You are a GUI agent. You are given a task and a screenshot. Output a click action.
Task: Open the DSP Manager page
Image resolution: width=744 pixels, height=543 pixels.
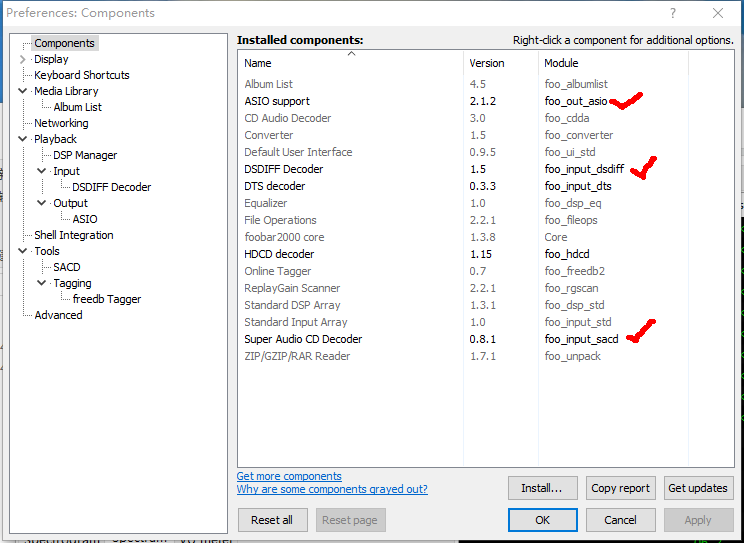click(x=85, y=155)
